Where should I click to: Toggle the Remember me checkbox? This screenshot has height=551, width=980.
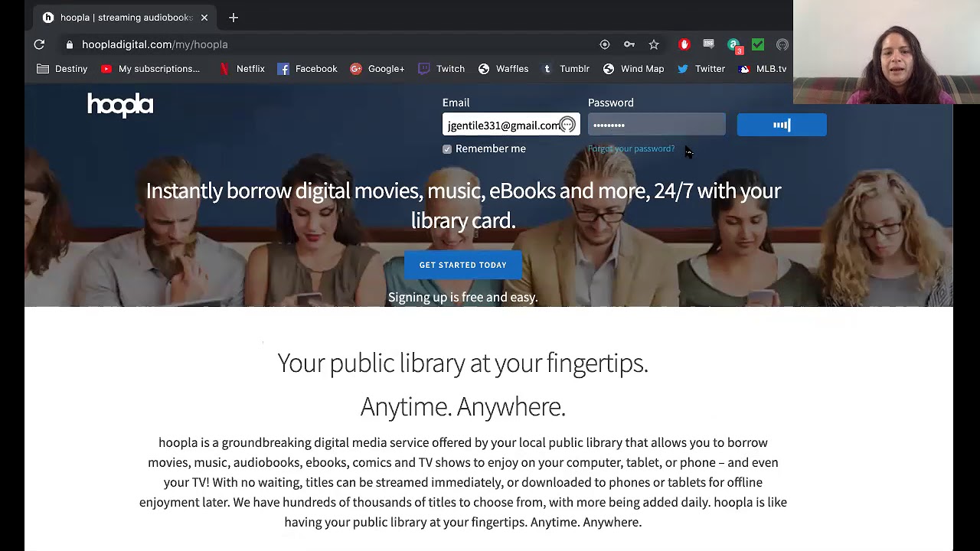pyautogui.click(x=447, y=149)
